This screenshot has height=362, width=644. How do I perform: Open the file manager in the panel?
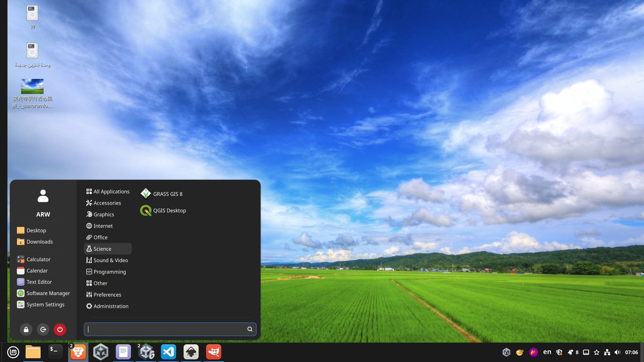(x=33, y=352)
